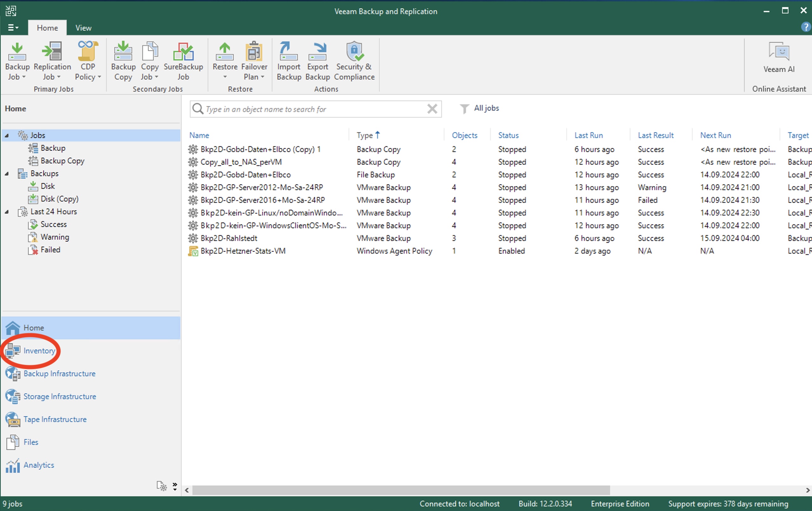Go to Backup Infrastructure view

pyautogui.click(x=59, y=374)
